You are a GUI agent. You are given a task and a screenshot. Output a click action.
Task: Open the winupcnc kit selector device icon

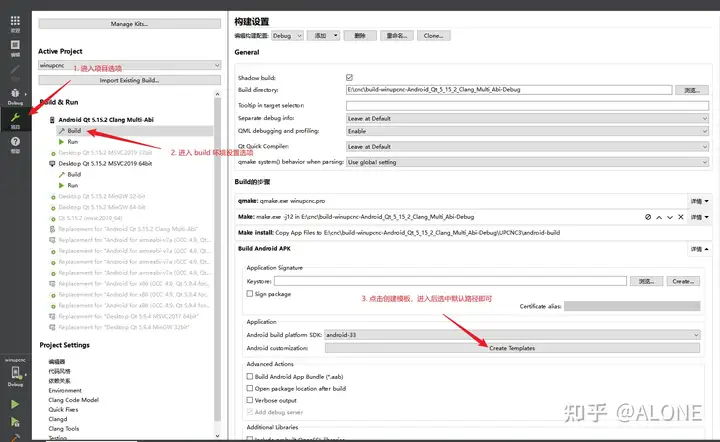pos(15,372)
